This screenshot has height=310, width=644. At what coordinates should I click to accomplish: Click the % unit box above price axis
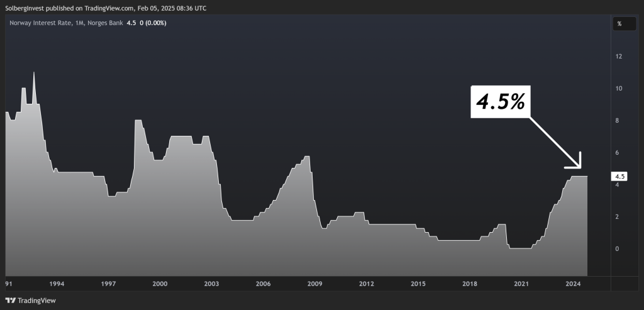click(619, 23)
